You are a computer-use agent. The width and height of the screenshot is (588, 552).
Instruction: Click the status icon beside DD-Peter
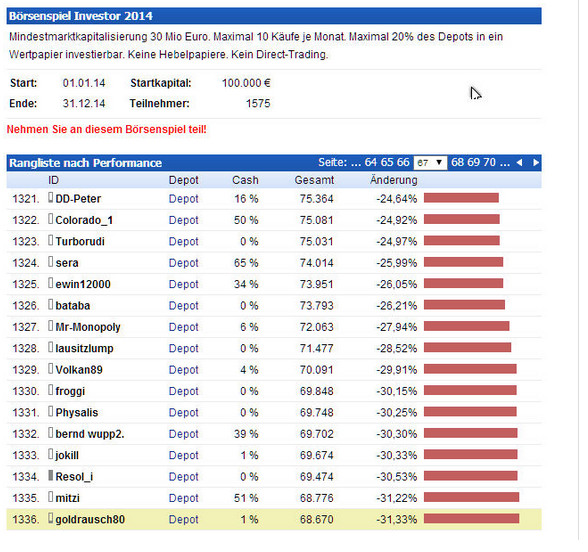pos(51,198)
